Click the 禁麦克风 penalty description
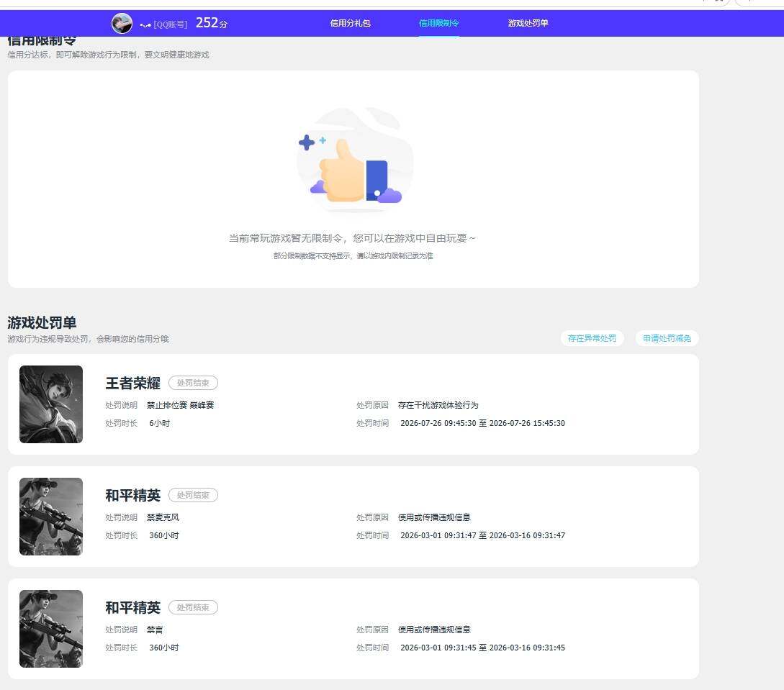Image resolution: width=784 pixels, height=690 pixels. pos(163,517)
